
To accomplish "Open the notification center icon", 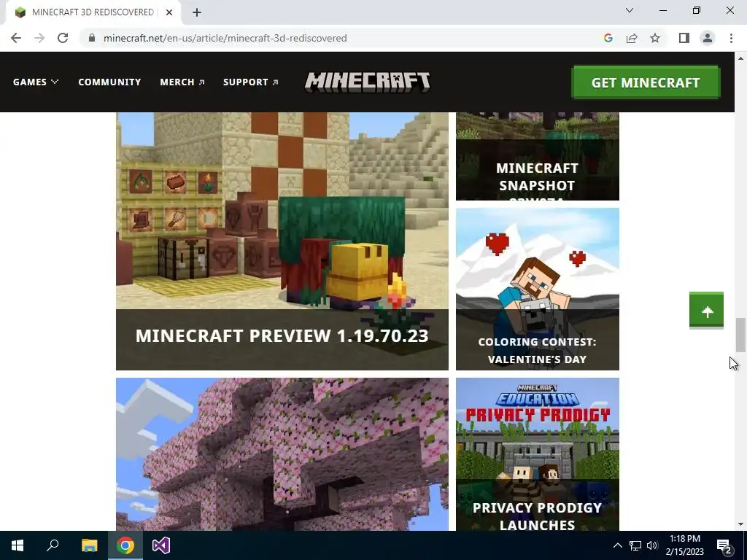I will pos(724,545).
